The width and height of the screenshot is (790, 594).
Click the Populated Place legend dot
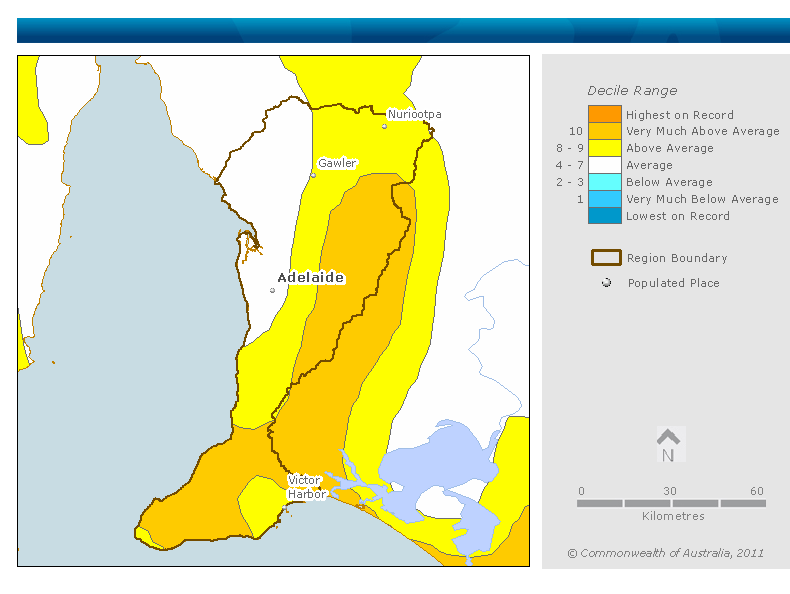[607, 283]
